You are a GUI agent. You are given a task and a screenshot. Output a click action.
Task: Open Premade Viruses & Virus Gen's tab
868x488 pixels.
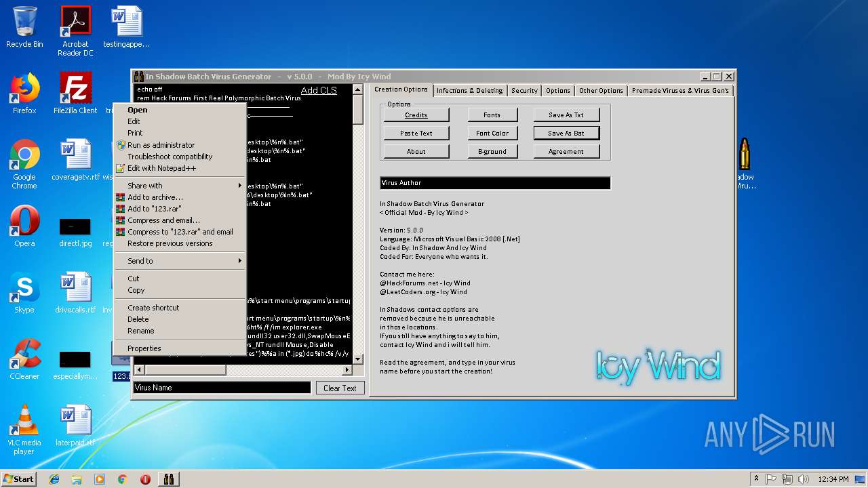pyautogui.click(x=680, y=90)
